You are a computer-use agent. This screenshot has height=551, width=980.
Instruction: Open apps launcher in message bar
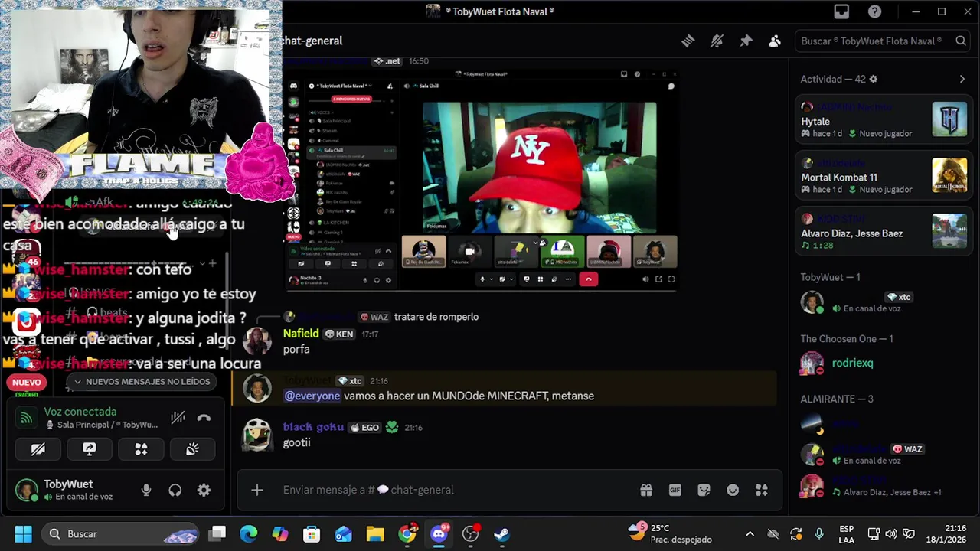pos(761,490)
